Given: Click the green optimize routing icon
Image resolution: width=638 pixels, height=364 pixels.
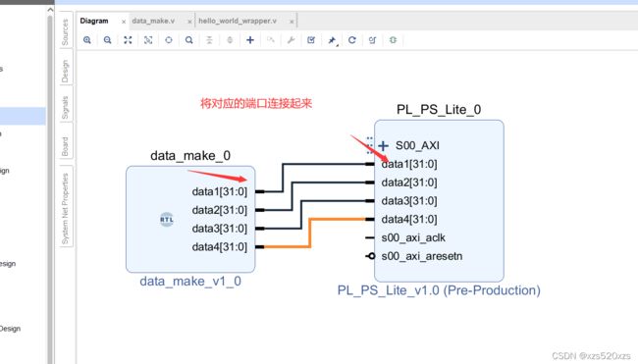Looking at the screenshot, I should (x=393, y=40).
